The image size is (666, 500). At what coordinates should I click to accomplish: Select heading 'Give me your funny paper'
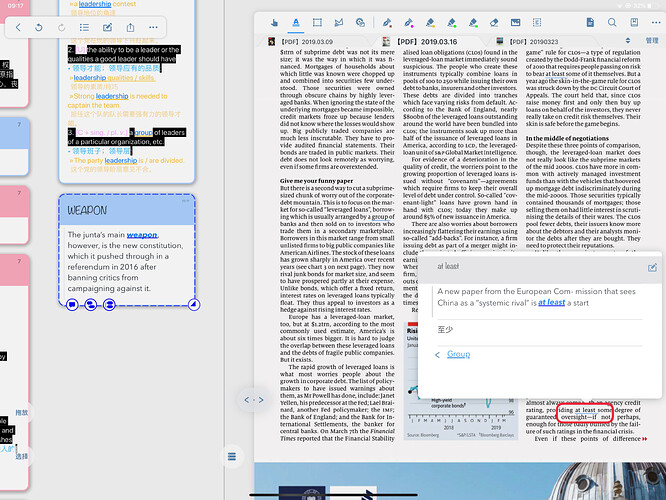[316, 181]
